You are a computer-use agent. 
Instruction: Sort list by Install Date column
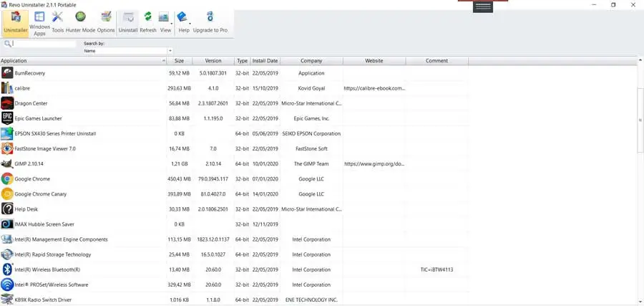click(265, 61)
